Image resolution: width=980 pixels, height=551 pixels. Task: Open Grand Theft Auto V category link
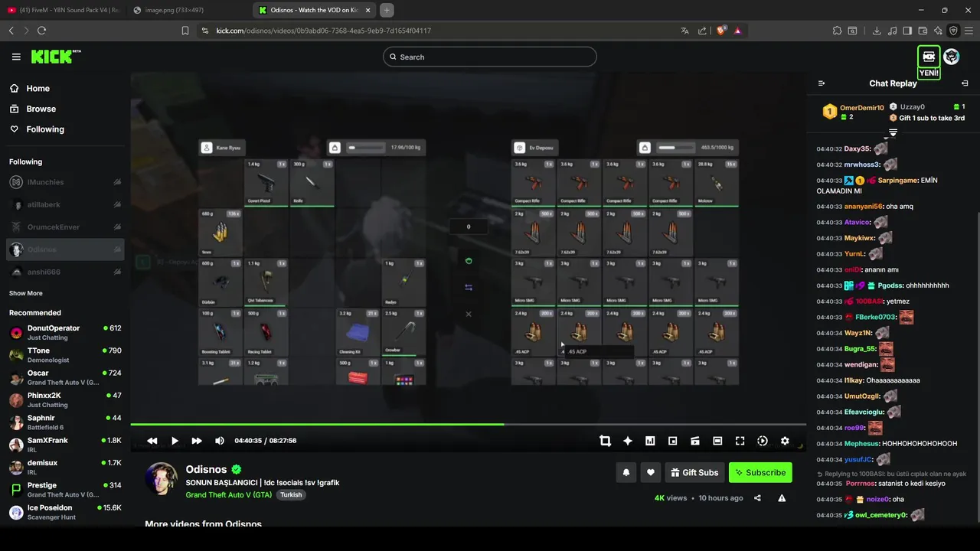[x=229, y=495]
